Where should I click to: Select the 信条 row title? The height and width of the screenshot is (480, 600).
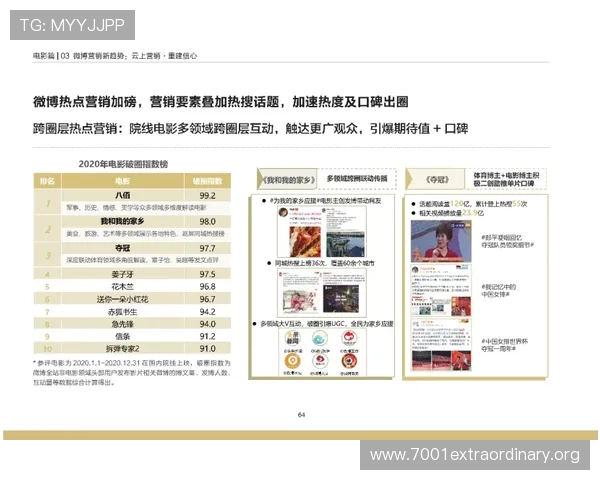click(122, 336)
